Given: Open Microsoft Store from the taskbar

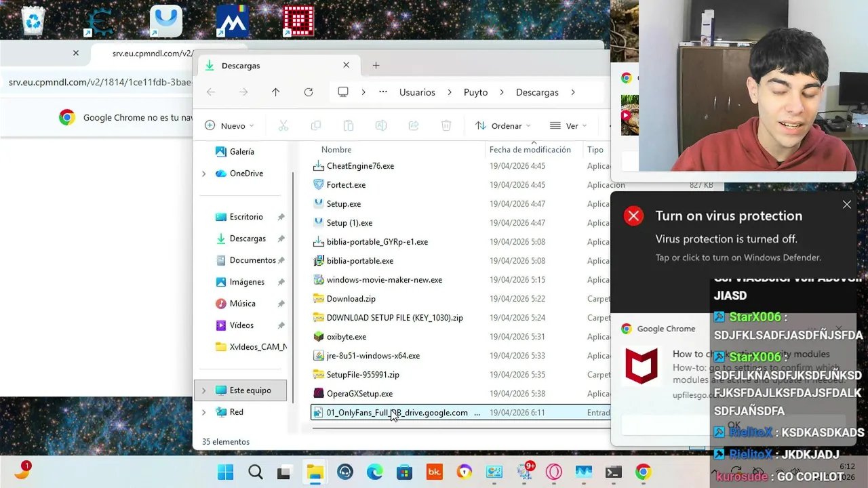Looking at the screenshot, I should pos(404,472).
